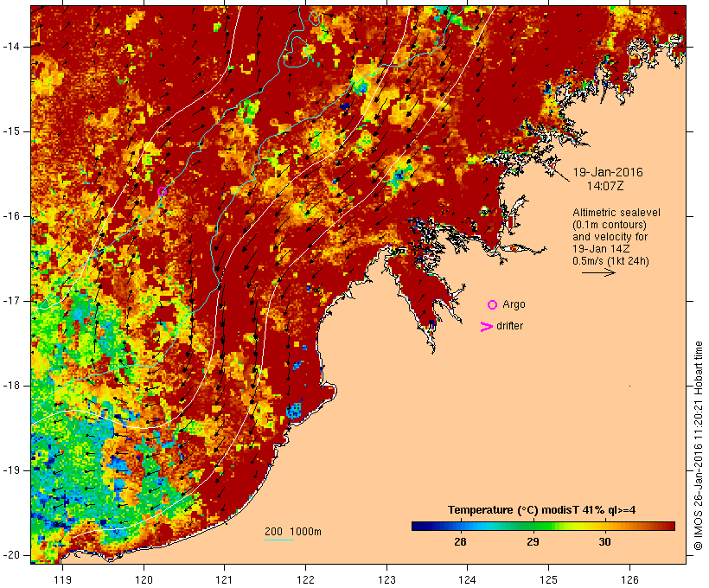Click the longitude axis label 124
Screen dimensions: 709x588
click(x=467, y=579)
